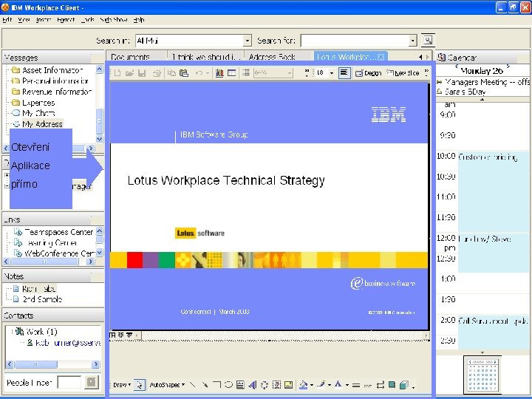Open the fill color dropdown arrow
Image resolution: width=532 pixels, height=399 pixels.
point(312,385)
